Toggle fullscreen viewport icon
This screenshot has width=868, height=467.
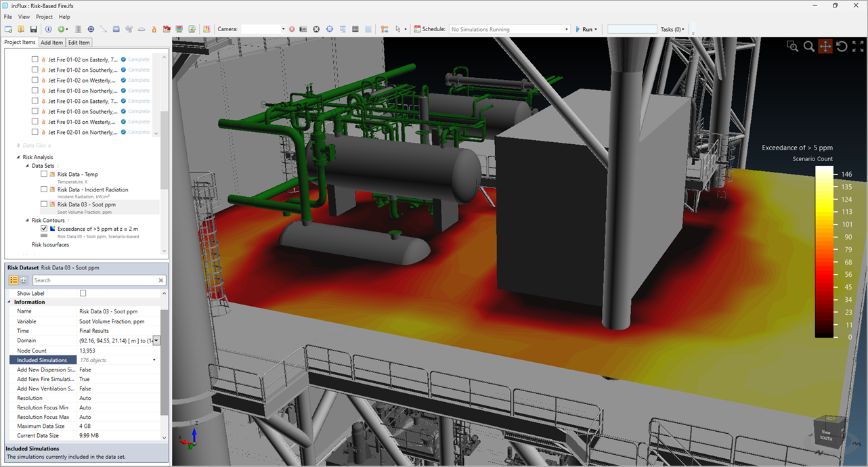(858, 46)
